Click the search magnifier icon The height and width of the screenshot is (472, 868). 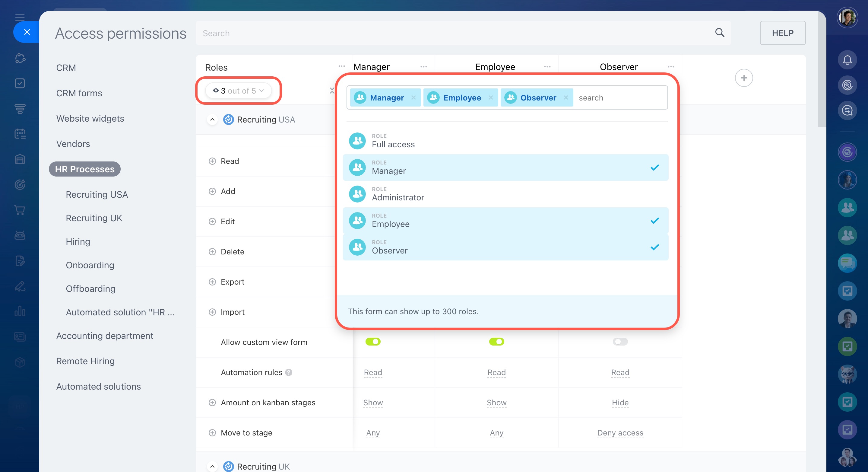pyautogui.click(x=719, y=33)
